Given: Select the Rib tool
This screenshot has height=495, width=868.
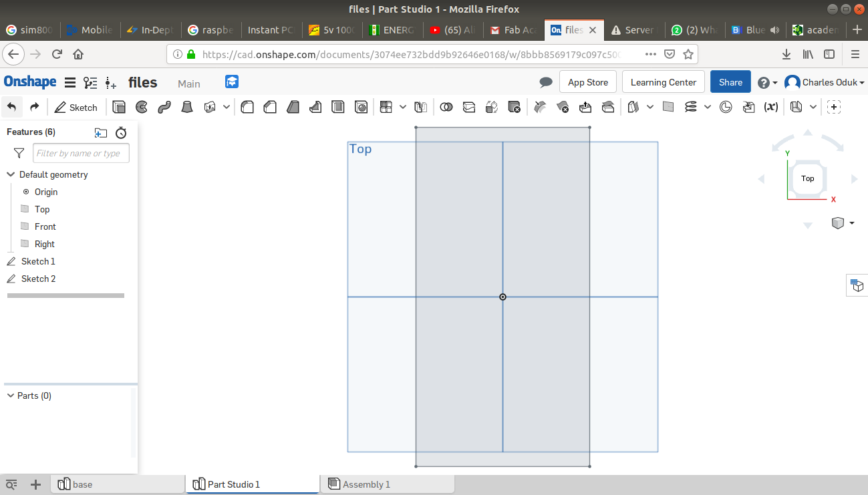Looking at the screenshot, I should click(x=315, y=107).
